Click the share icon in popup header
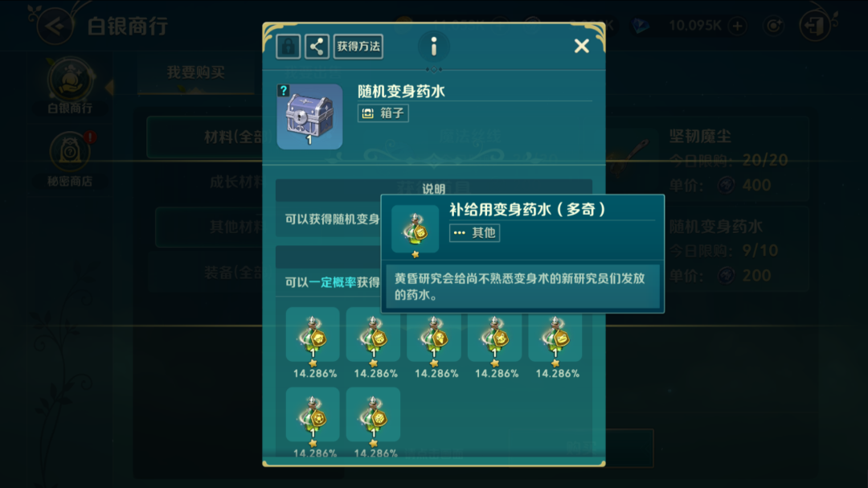Screen dimensions: 868x488 click(x=317, y=47)
